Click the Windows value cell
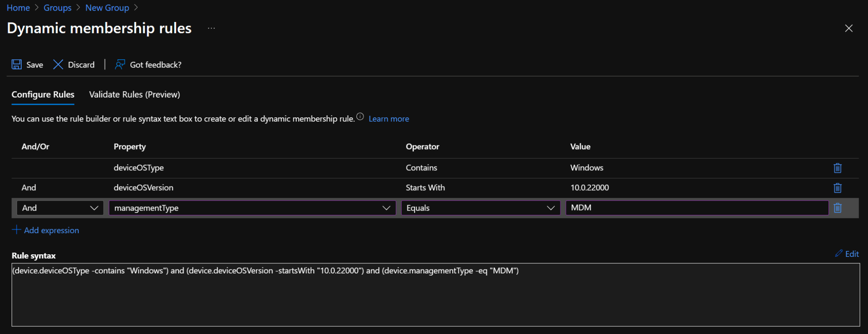The image size is (868, 334). click(x=587, y=168)
